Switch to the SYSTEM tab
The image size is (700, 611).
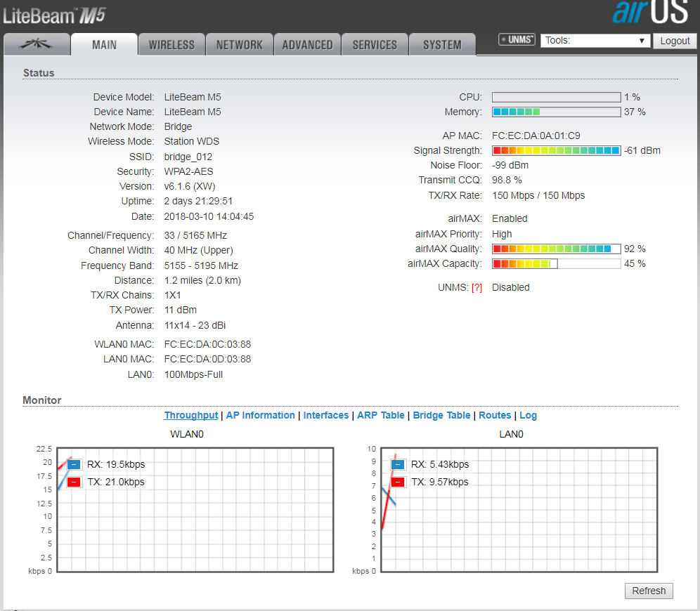(x=442, y=45)
